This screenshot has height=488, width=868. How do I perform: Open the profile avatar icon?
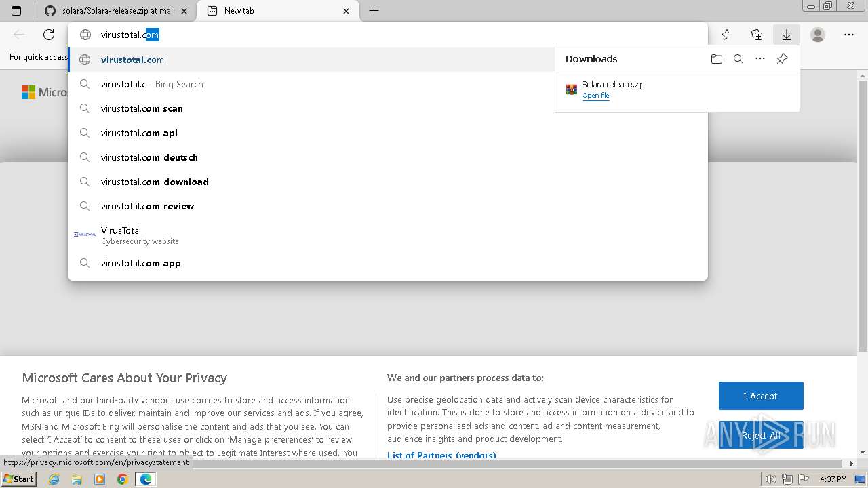[x=818, y=35]
